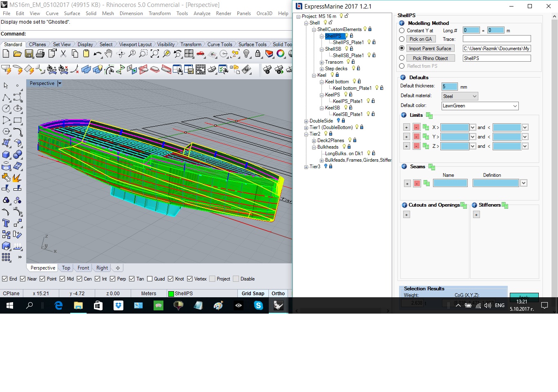Select the Text object tool

pos(6,223)
